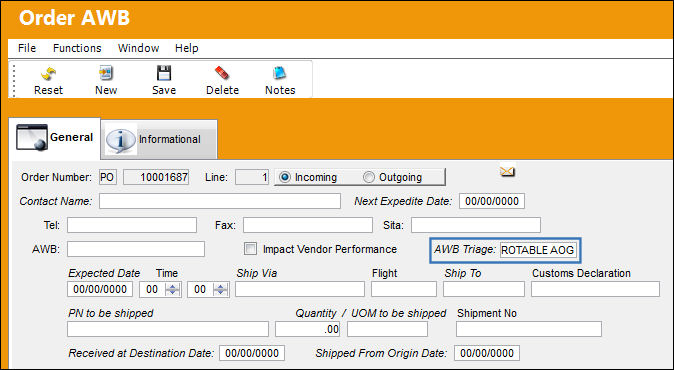The height and width of the screenshot is (370, 674).
Task: Click the Line number field
Action: click(252, 177)
